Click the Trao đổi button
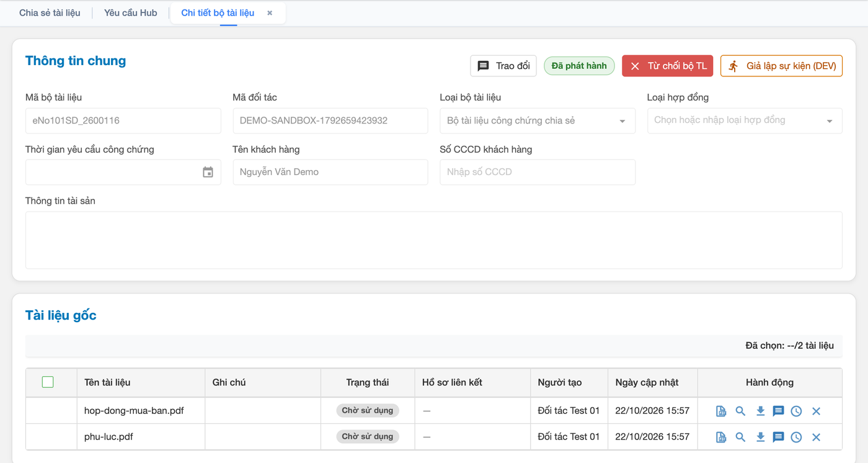Viewport: 868px width, 463px height. pos(503,66)
